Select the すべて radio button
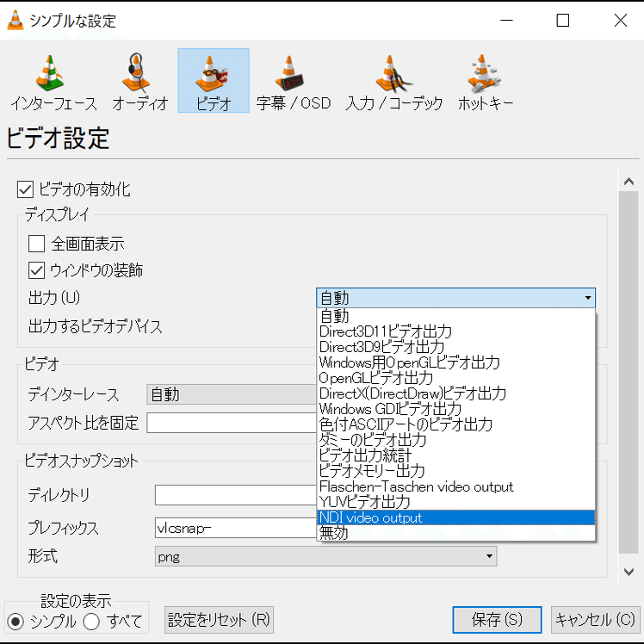The height and width of the screenshot is (644, 644). pos(91,622)
